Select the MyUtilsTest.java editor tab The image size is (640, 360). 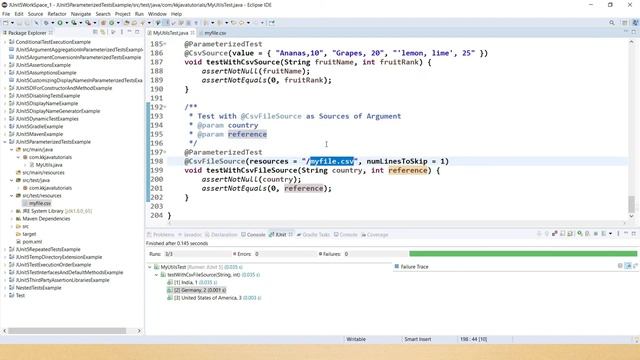click(x=171, y=33)
